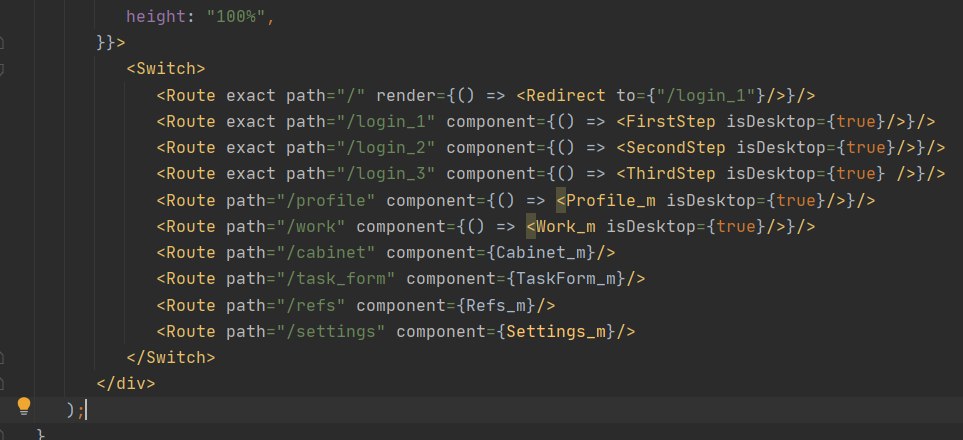963x440 pixels.
Task: Click the Redirect component name
Action: click(566, 95)
